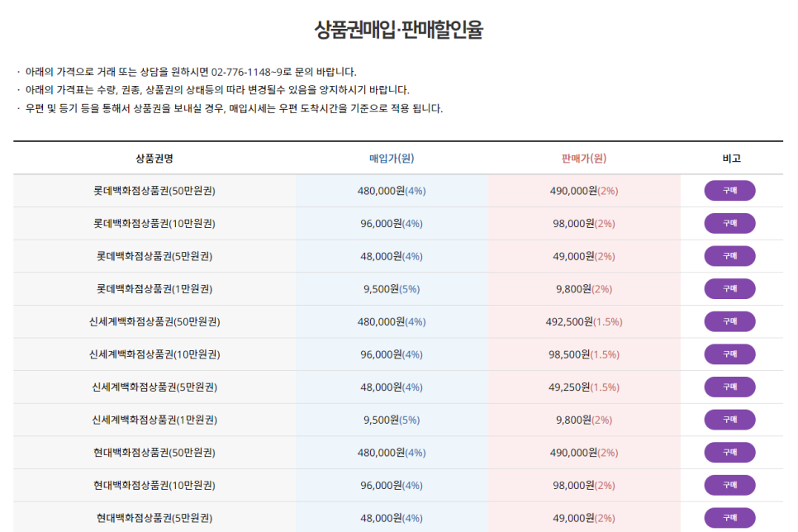Click 판매가 98,000원(2%) in 현대 10만원권 row
Screen dimensions: 798x532
click(x=584, y=486)
